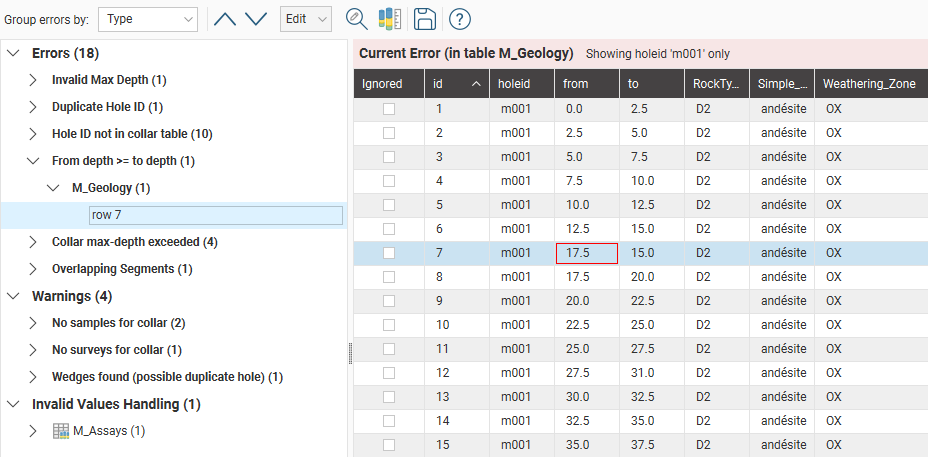
Task: Expand the Invalid Max Depth (1) node
Action: pyautogui.click(x=33, y=80)
